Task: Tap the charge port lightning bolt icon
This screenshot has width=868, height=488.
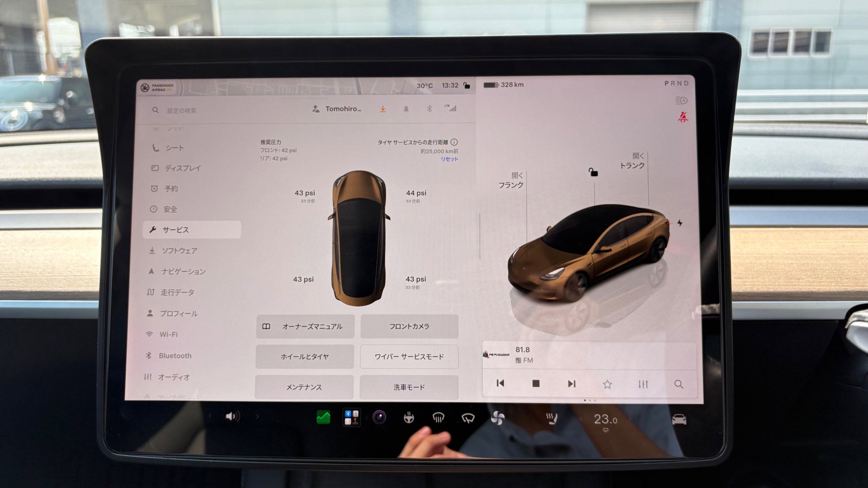Action: [679, 223]
